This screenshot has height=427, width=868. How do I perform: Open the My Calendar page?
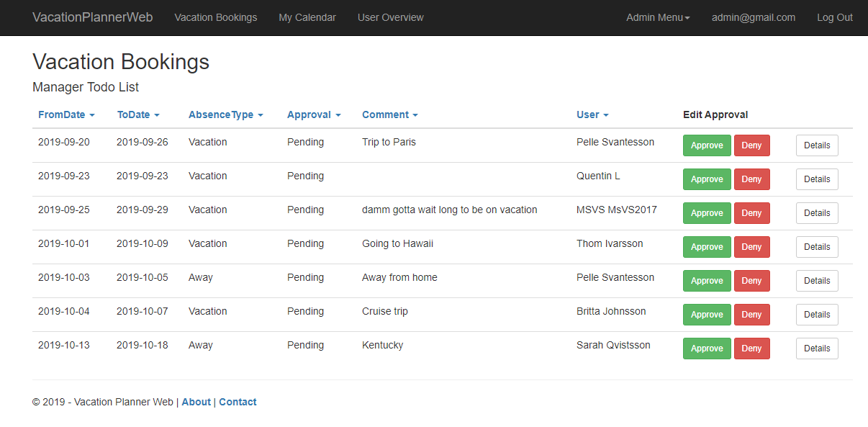[x=307, y=17]
